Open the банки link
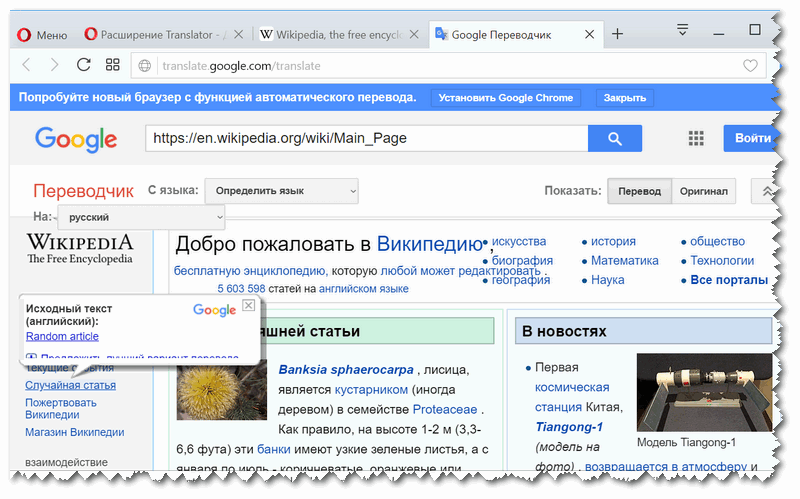This screenshot has height=499, width=800. [273, 450]
